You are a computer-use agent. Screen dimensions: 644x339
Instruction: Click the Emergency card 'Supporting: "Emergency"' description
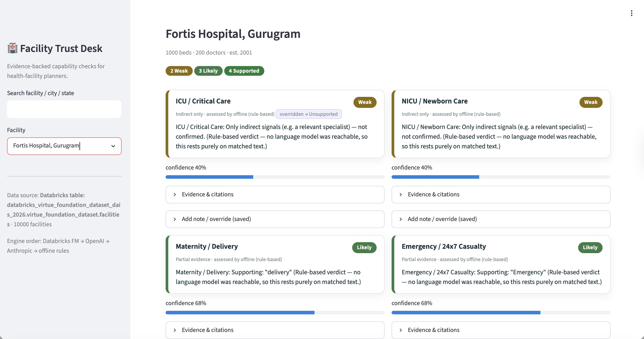(502, 277)
